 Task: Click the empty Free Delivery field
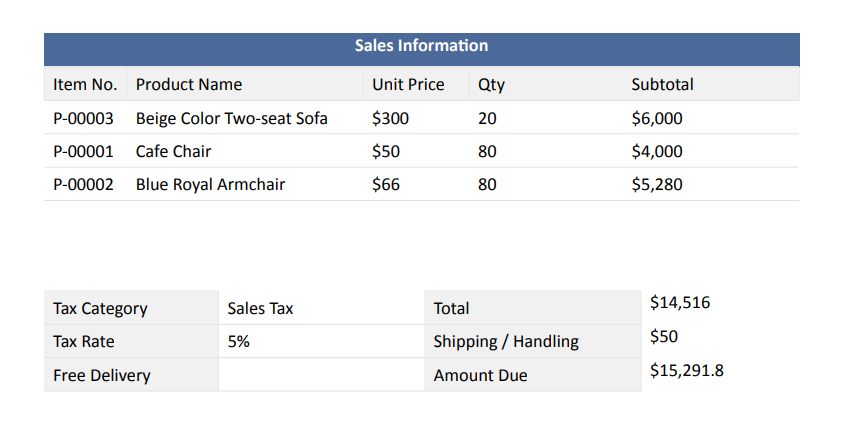pos(321,375)
